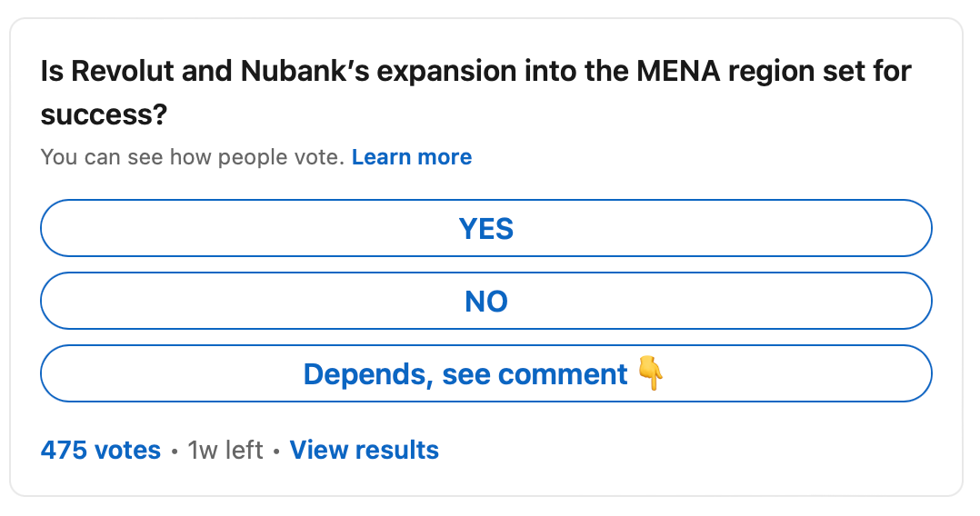
Task: Click the pointing-down hand emoji
Action: (650, 373)
